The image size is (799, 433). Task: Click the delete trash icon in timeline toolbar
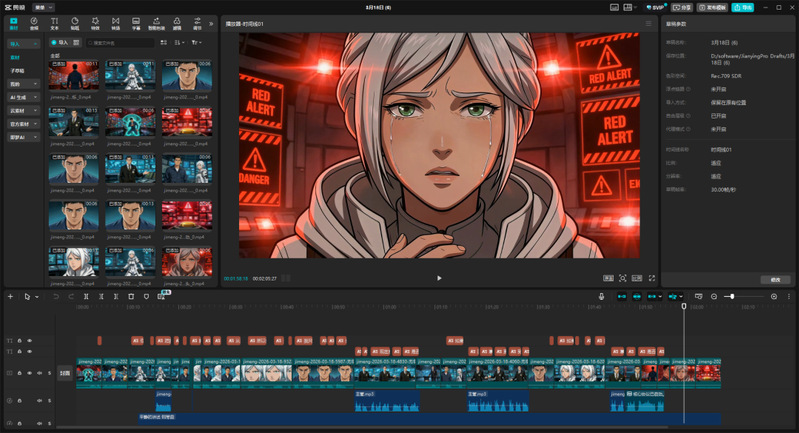pyautogui.click(x=131, y=297)
